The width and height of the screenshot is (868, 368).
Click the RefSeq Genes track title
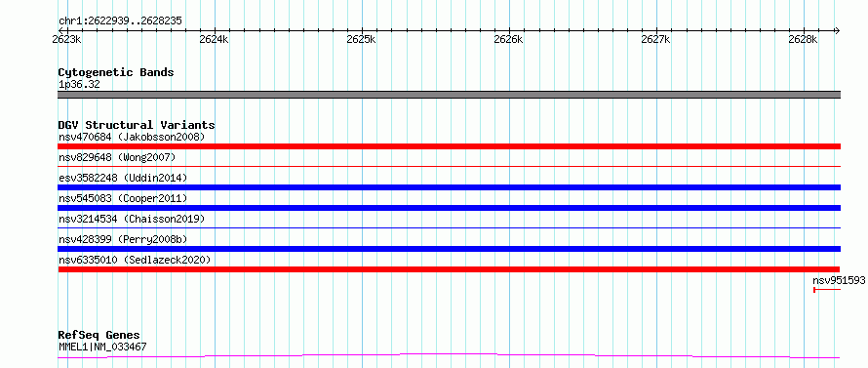(x=99, y=336)
